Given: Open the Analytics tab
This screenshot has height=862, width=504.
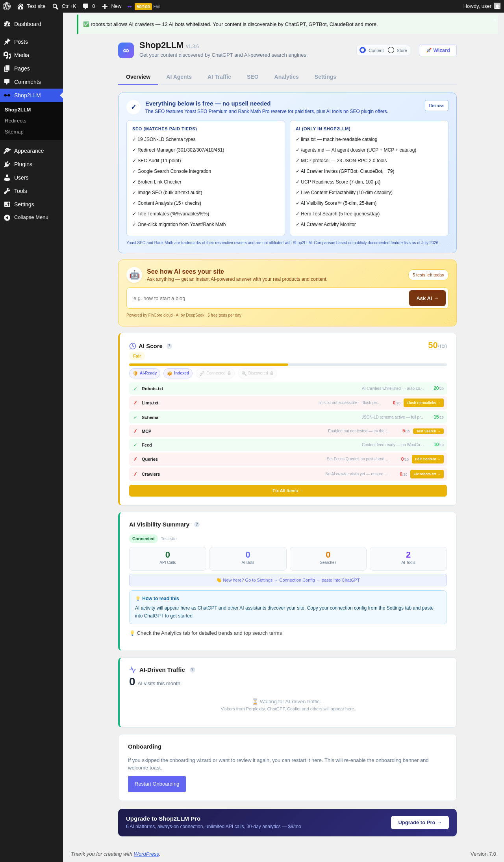Looking at the screenshot, I should pyautogui.click(x=287, y=77).
